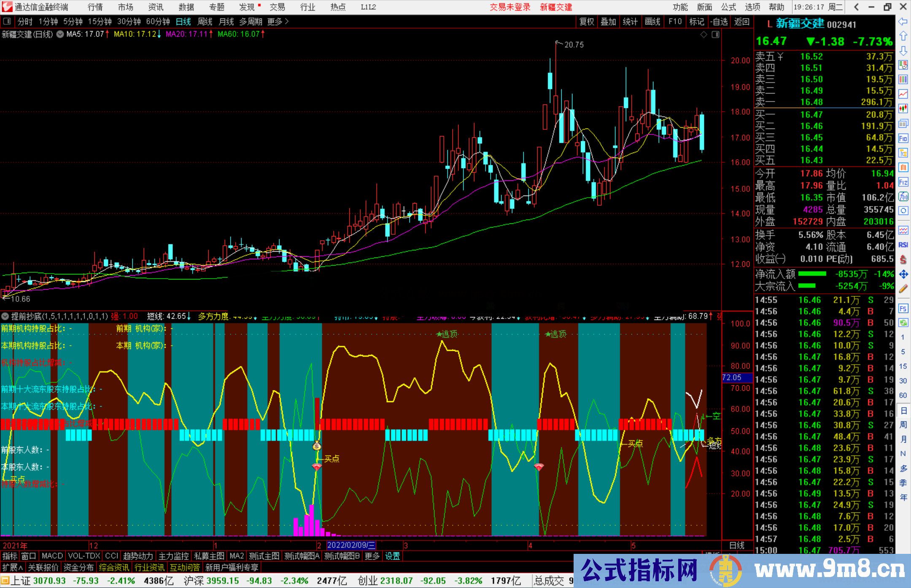Switch to the 周线 period tab
911x588 pixels.
coord(205,21)
